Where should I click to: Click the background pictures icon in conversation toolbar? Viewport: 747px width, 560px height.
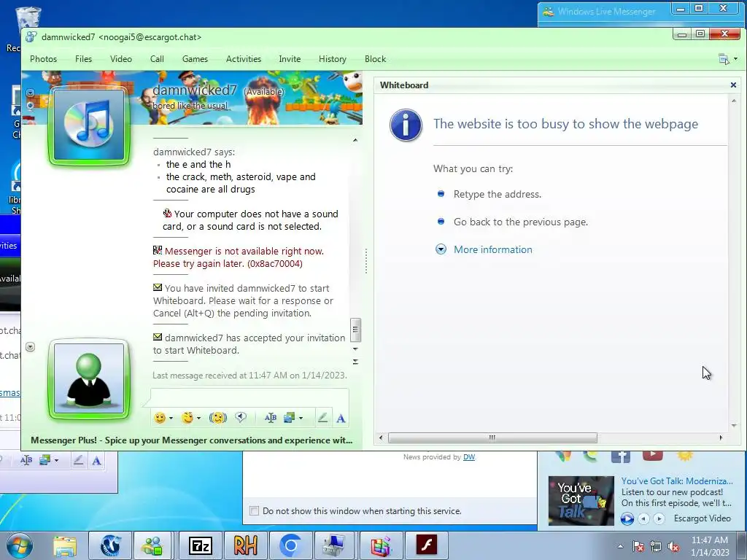point(289,418)
